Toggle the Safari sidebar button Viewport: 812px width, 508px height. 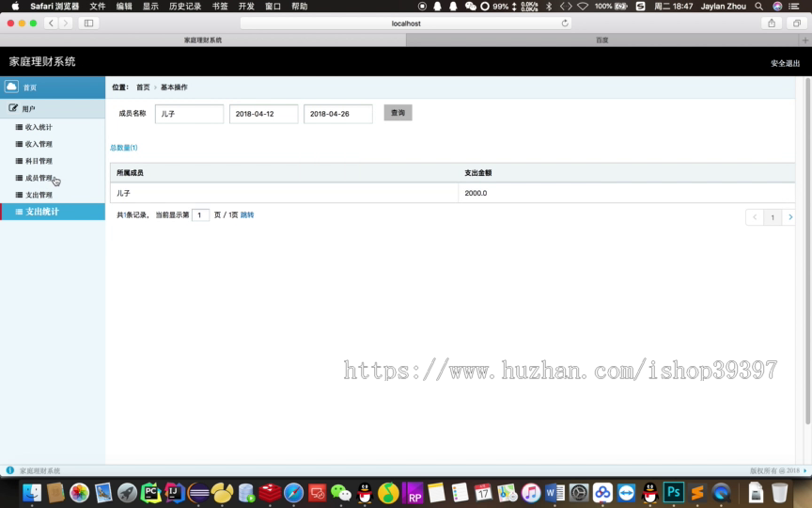coord(88,24)
